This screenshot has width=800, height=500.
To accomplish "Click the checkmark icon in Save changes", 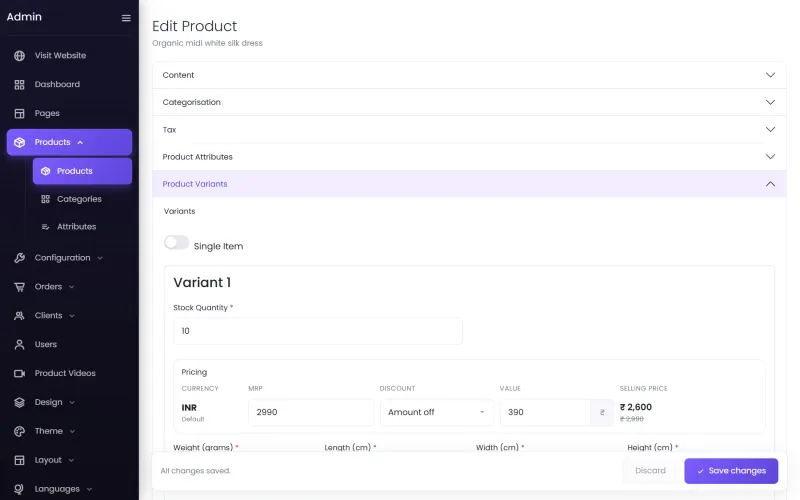I will pyautogui.click(x=701, y=471).
